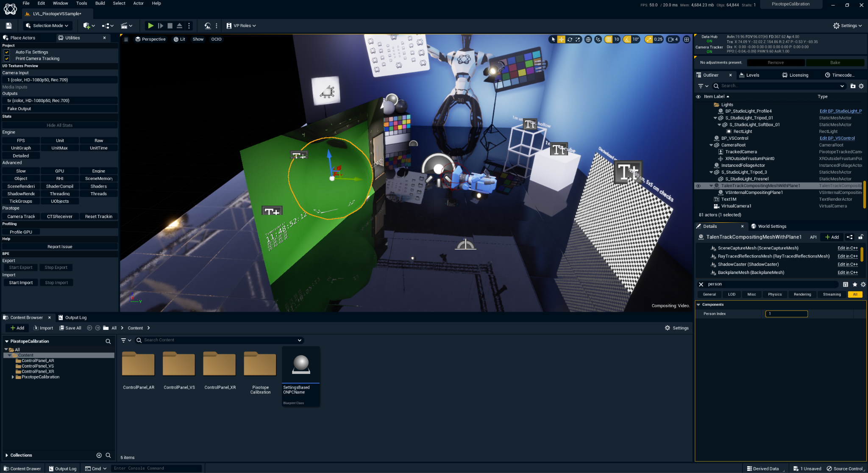868x473 pixels.
Task: Open the Build menu
Action: 100,3
